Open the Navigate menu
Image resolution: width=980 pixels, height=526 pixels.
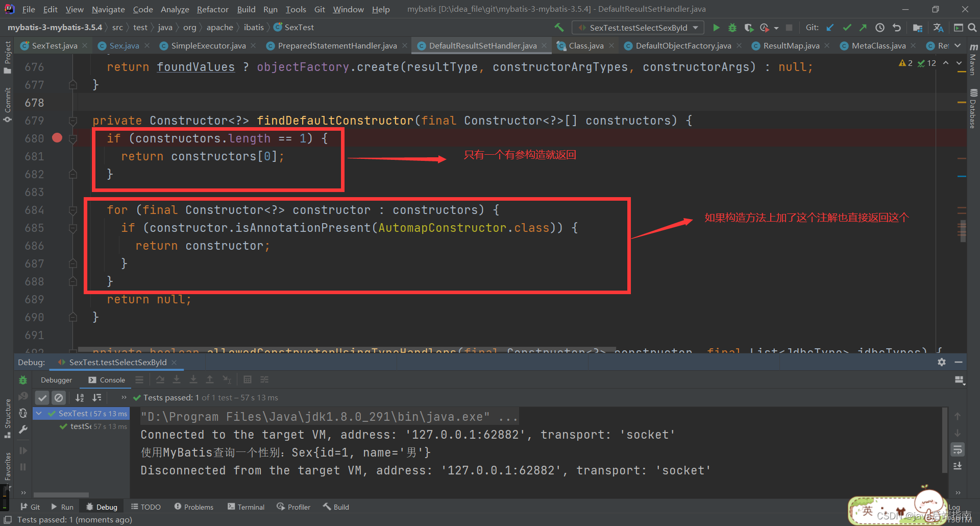[108, 9]
